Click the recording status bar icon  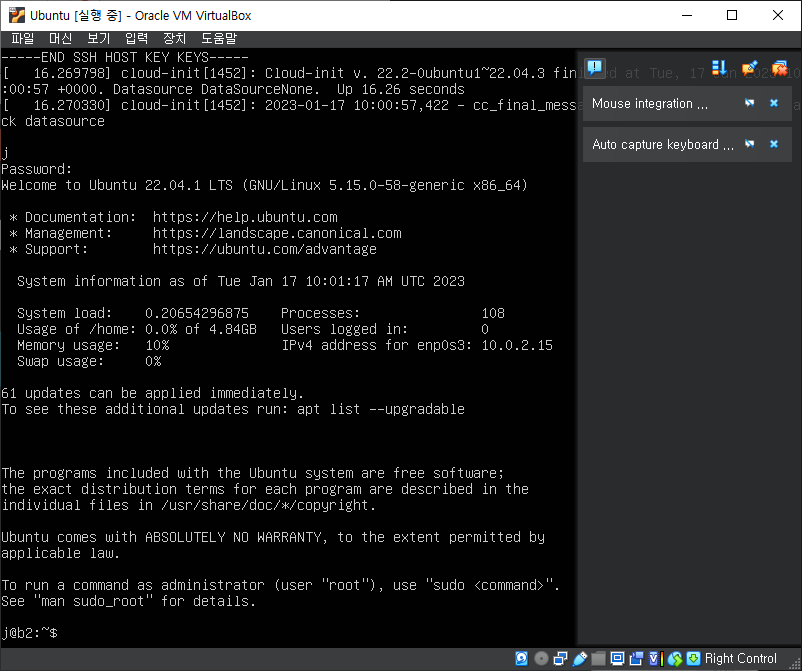[x=636, y=659]
